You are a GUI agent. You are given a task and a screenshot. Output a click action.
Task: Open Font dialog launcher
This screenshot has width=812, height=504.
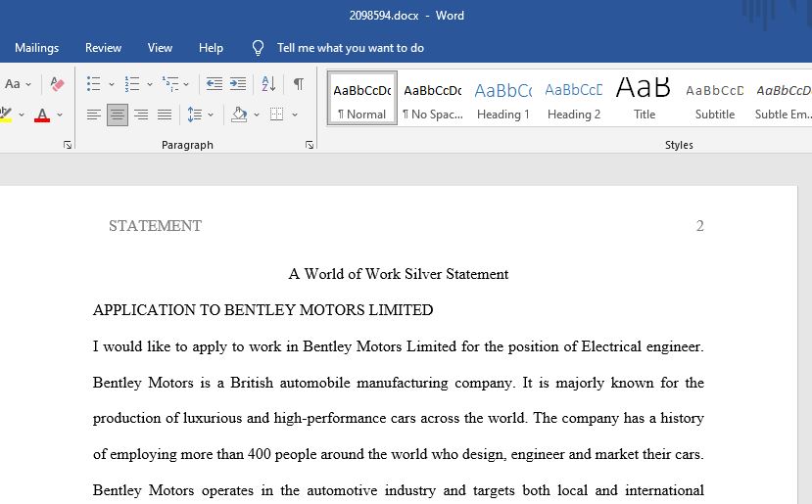(x=68, y=145)
